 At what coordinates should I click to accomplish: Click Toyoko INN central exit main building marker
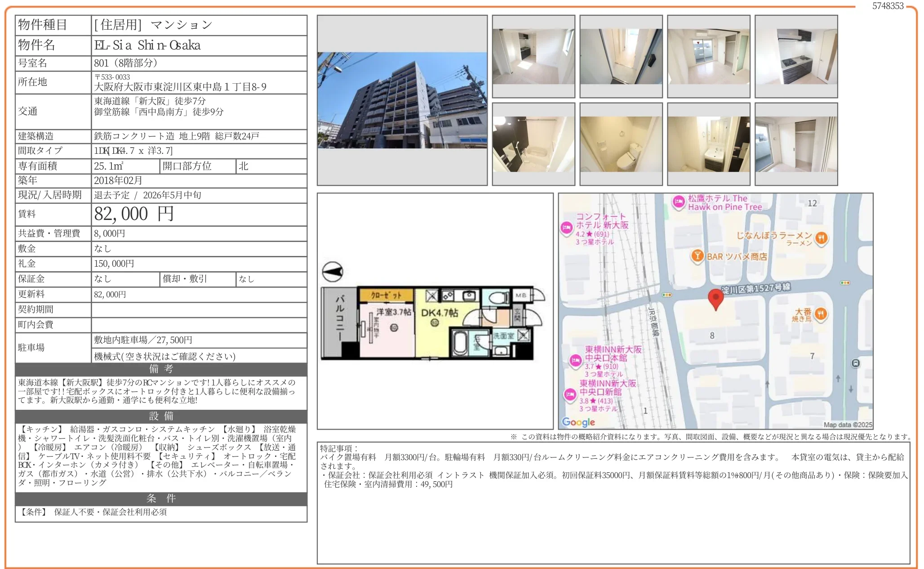tap(576, 360)
